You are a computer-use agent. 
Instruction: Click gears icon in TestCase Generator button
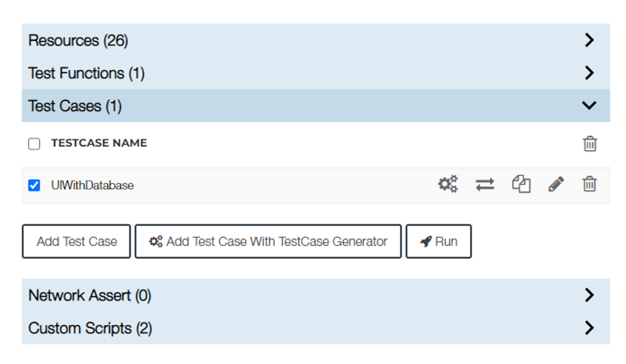(156, 242)
